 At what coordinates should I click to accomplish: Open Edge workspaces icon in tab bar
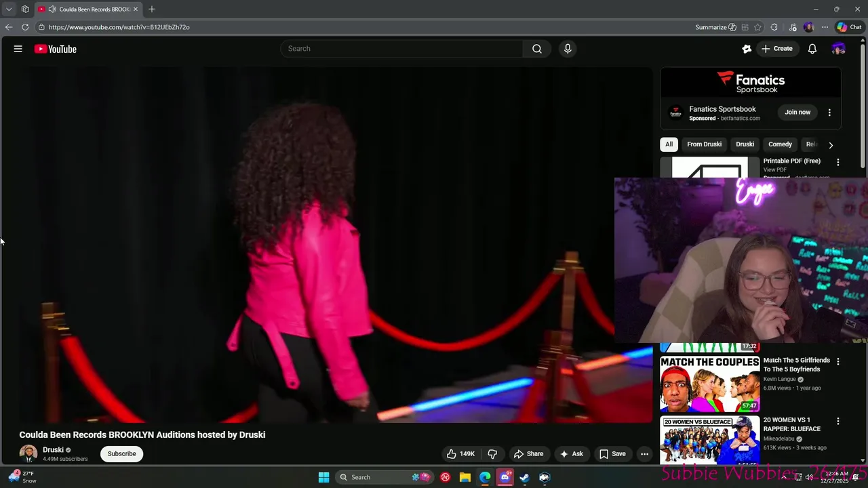click(x=25, y=9)
